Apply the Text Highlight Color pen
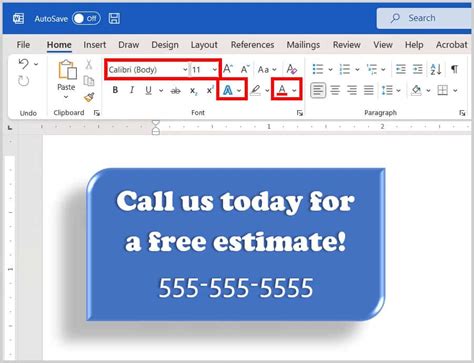Screen dimensions: 474x363 point(255,90)
